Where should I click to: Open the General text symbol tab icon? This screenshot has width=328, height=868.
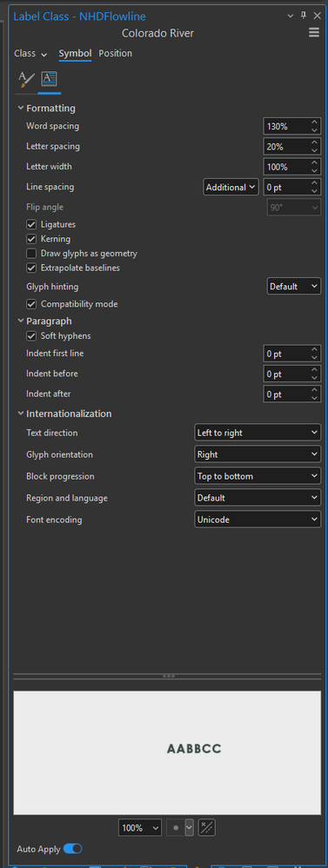[x=26, y=79]
